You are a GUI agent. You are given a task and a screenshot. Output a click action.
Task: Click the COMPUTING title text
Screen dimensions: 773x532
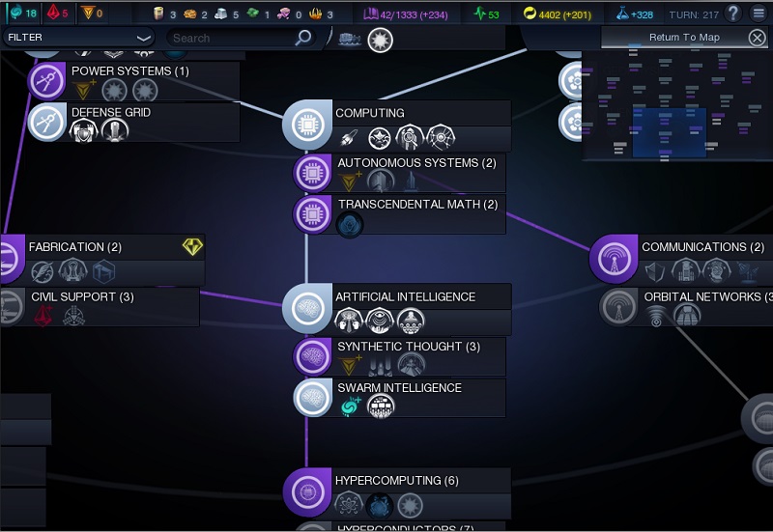coord(370,113)
